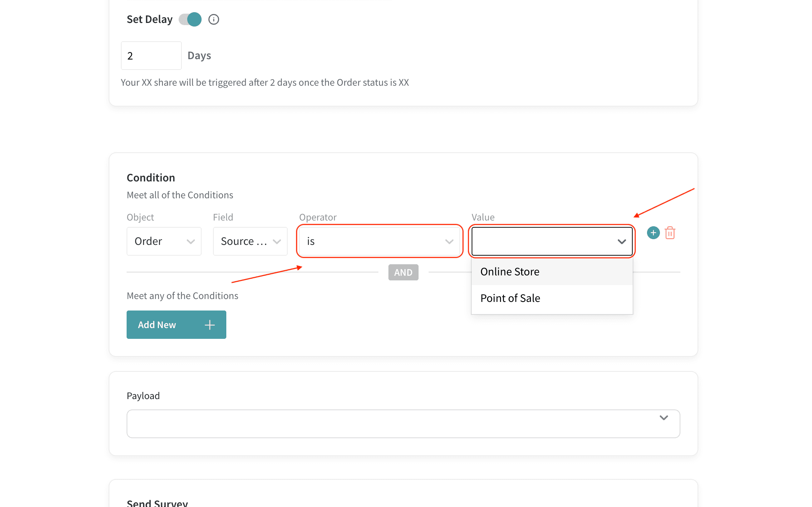The height and width of the screenshot is (507, 812).
Task: Click the Operator field chevron arrow
Action: coord(449,242)
